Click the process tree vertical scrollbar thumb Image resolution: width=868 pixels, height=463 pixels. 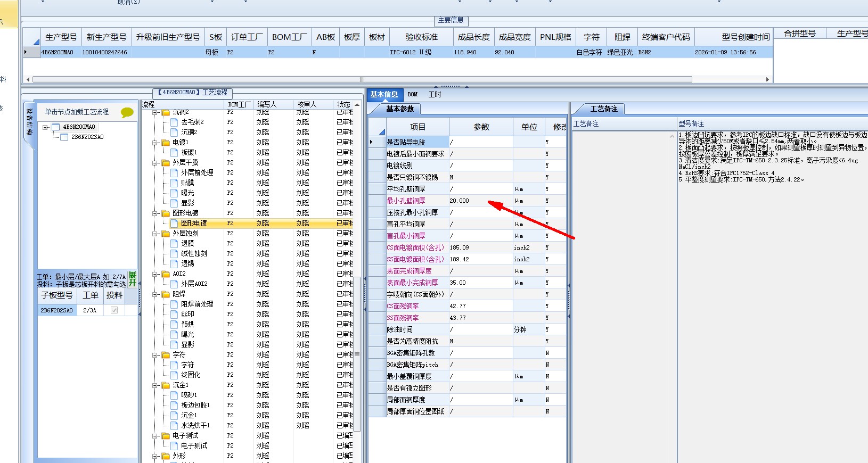click(x=357, y=354)
